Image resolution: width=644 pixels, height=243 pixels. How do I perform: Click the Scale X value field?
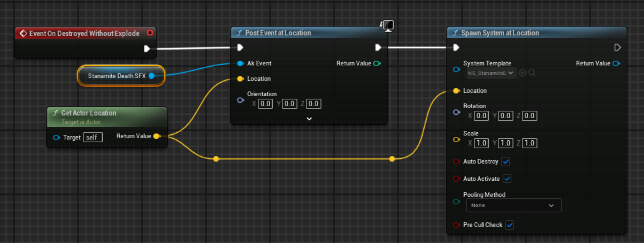481,144
